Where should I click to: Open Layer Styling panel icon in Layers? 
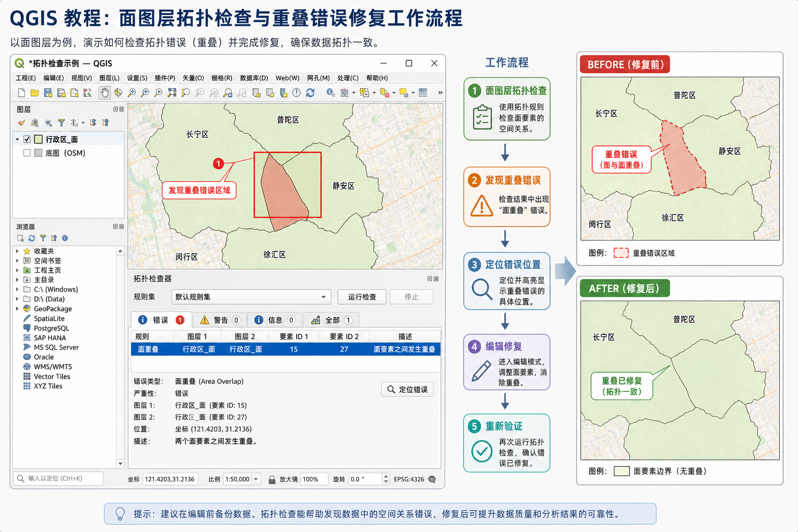(21, 123)
